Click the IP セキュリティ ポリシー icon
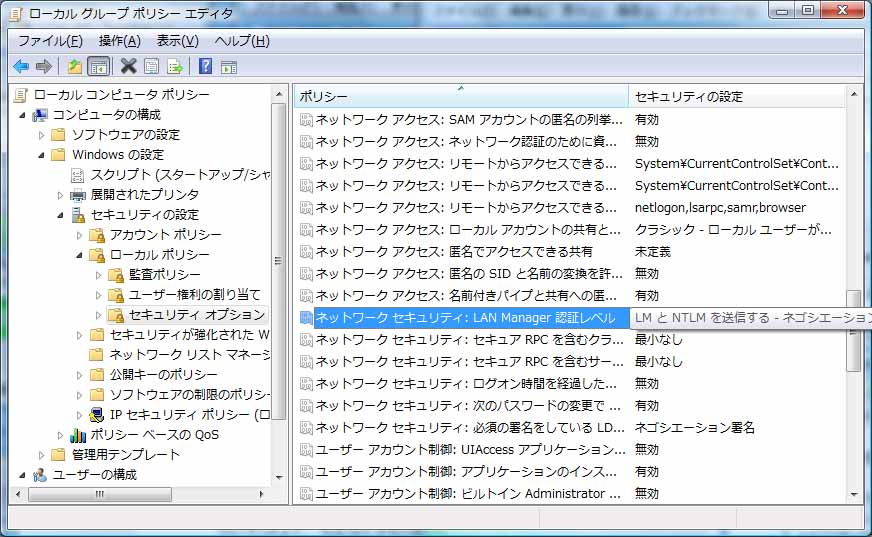This screenshot has height=537, width=872. click(97, 415)
